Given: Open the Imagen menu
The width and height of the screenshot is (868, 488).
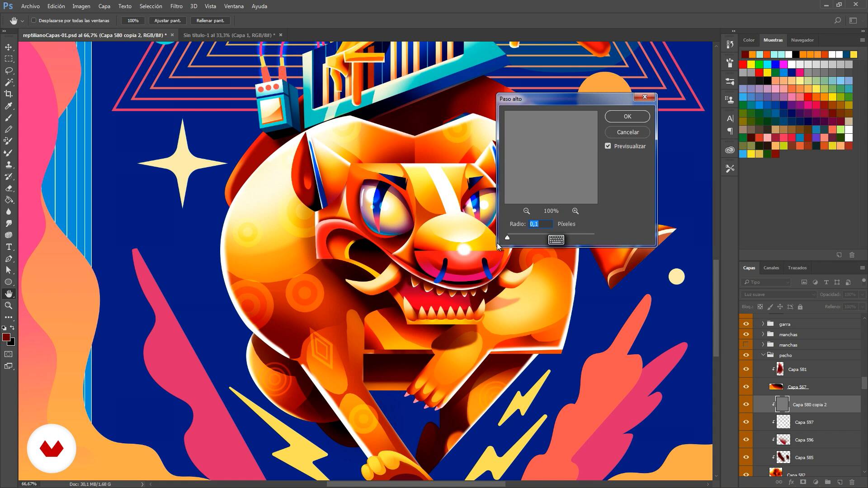Looking at the screenshot, I should click(x=81, y=6).
